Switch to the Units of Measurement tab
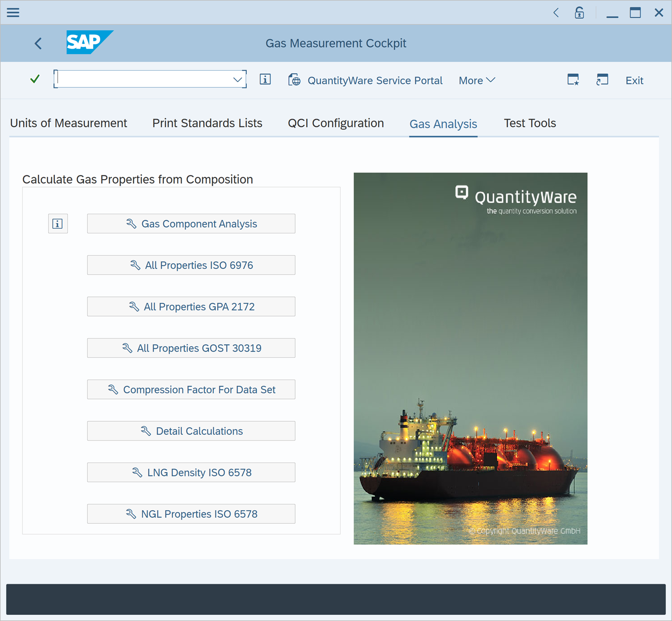The height and width of the screenshot is (621, 672). [68, 123]
